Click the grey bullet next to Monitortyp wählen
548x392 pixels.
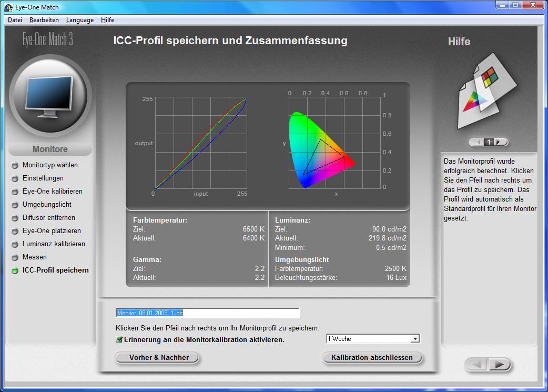(15, 165)
